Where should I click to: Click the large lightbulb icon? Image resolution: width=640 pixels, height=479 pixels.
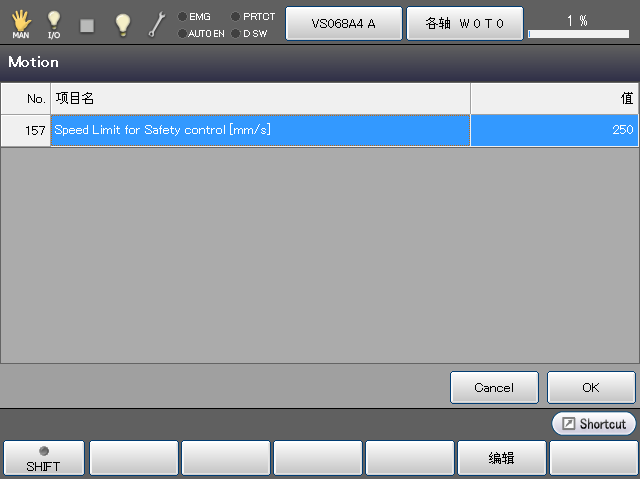tap(122, 25)
